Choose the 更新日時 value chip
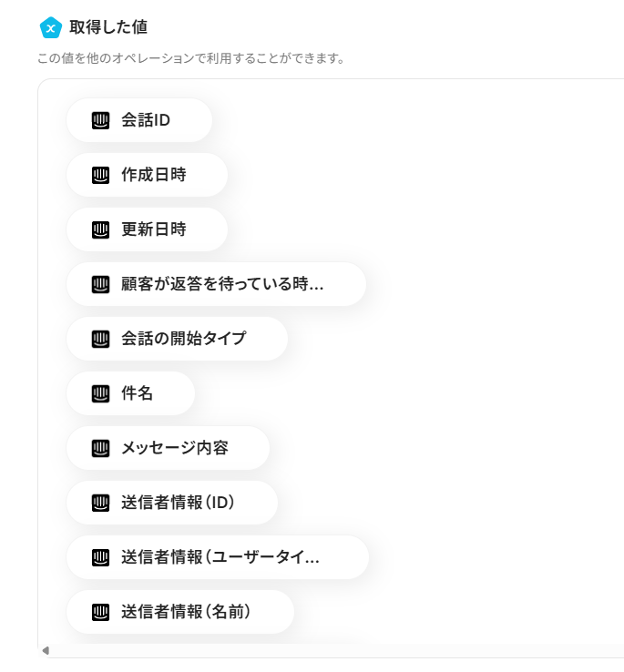The height and width of the screenshot is (672, 624). tap(153, 229)
